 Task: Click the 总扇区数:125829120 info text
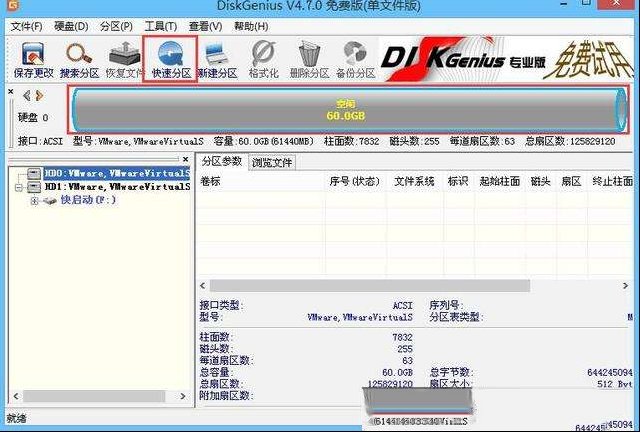(x=570, y=142)
